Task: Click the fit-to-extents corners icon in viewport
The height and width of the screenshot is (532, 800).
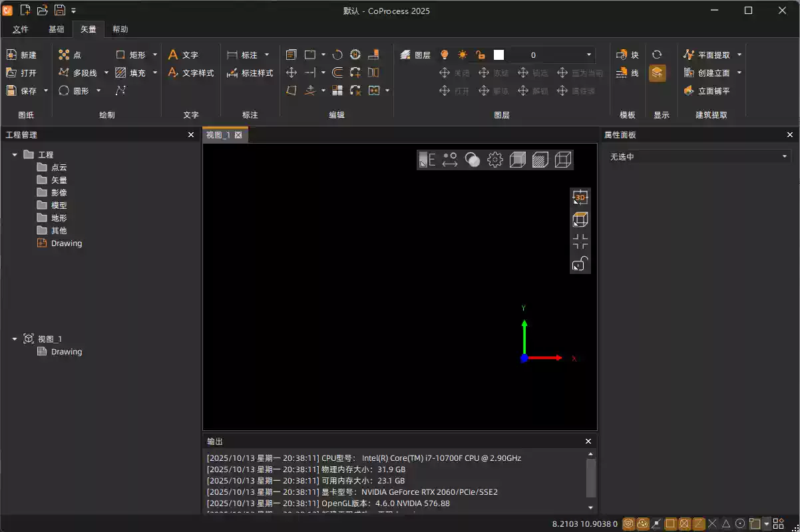Action: point(580,241)
